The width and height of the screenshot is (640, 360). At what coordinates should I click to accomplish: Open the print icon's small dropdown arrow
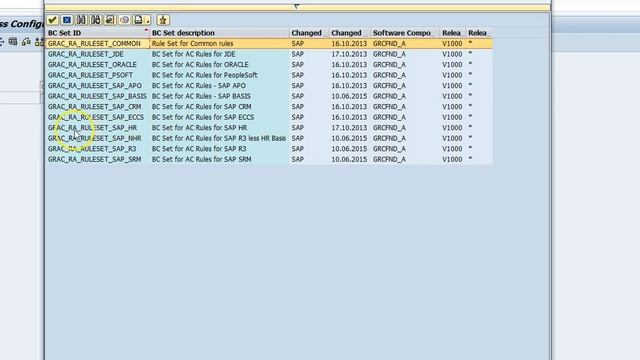click(148, 20)
